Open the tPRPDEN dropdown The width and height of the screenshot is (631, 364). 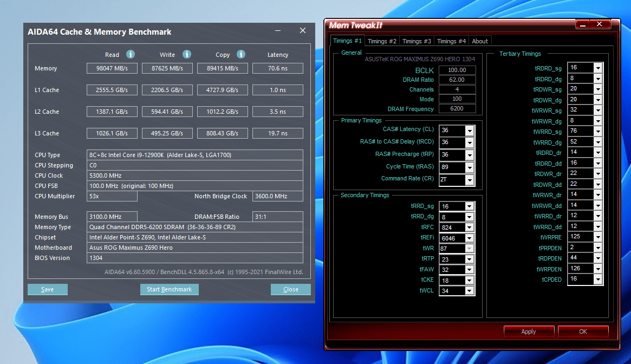598,248
